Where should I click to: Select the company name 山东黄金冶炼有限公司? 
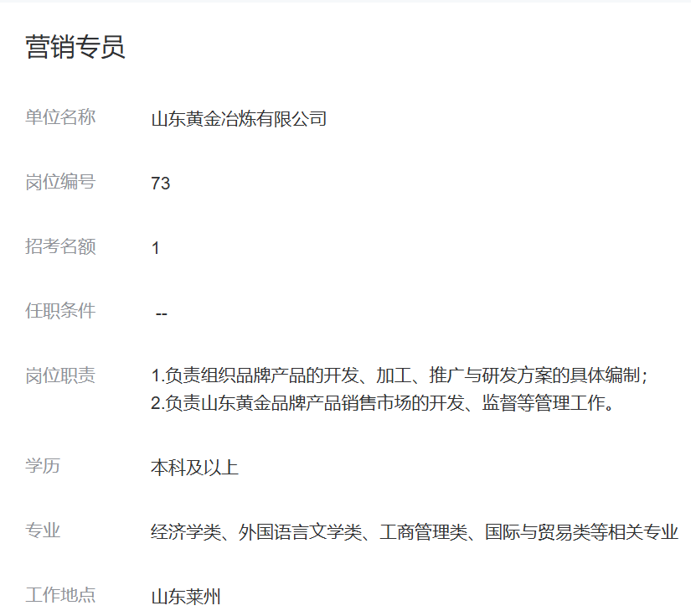[239, 119]
